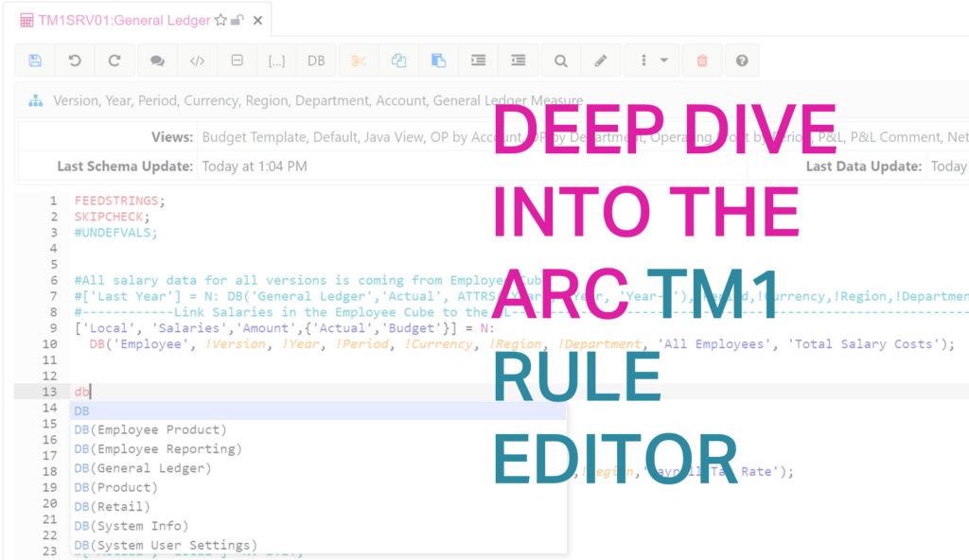This screenshot has height=560, width=969.
Task: Open the three-dot more options dropdown
Action: click(x=653, y=61)
